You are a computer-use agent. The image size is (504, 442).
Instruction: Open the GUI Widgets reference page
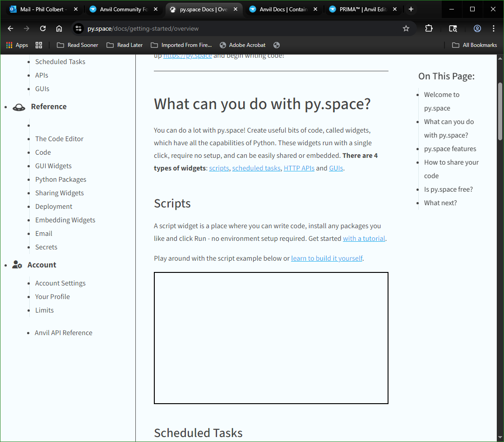(x=53, y=166)
